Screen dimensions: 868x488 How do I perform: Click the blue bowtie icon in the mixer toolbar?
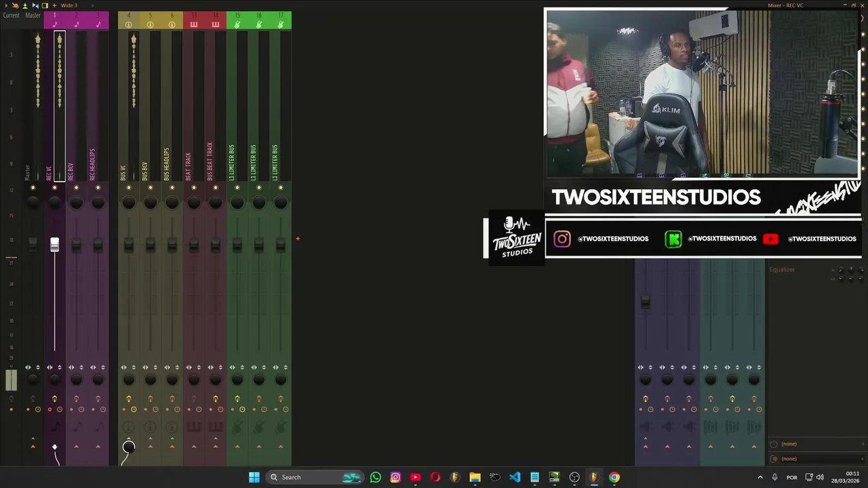[35, 5]
